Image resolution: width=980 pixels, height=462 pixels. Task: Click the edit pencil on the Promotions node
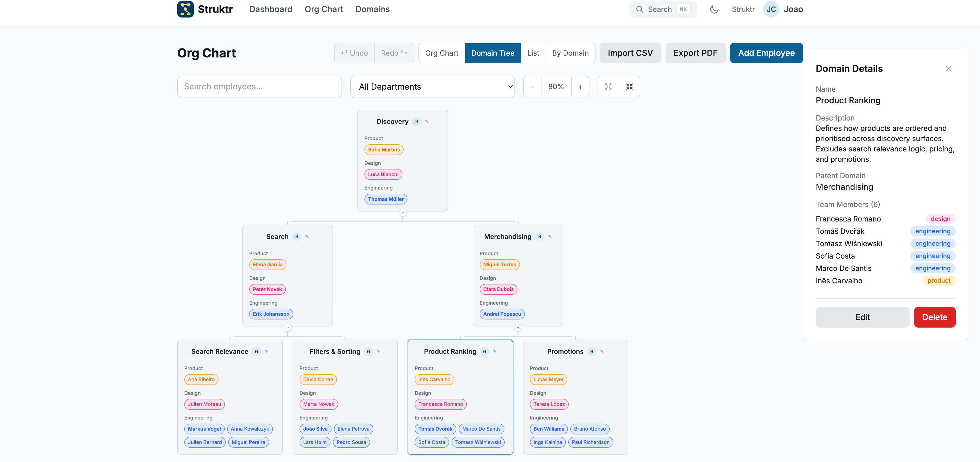point(602,352)
